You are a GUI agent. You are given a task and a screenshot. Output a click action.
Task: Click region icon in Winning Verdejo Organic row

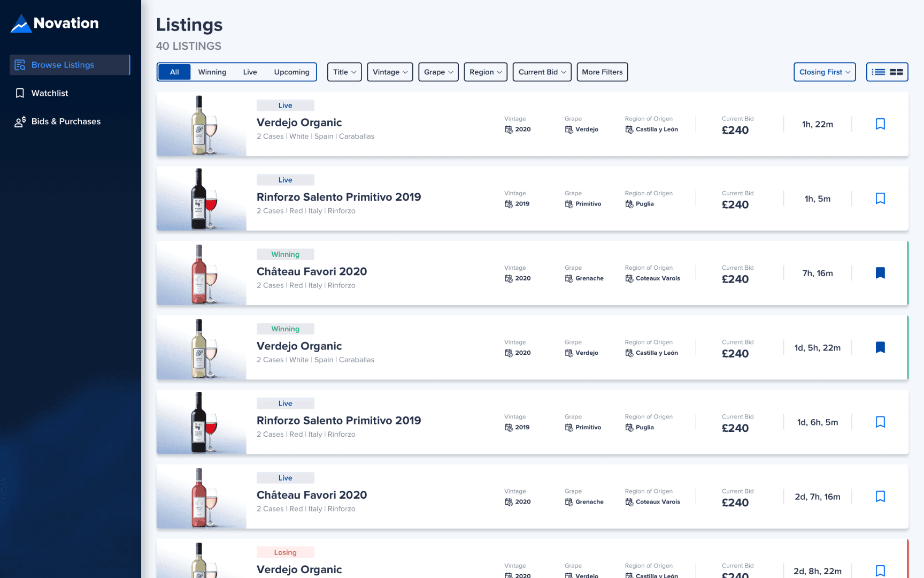click(x=629, y=353)
